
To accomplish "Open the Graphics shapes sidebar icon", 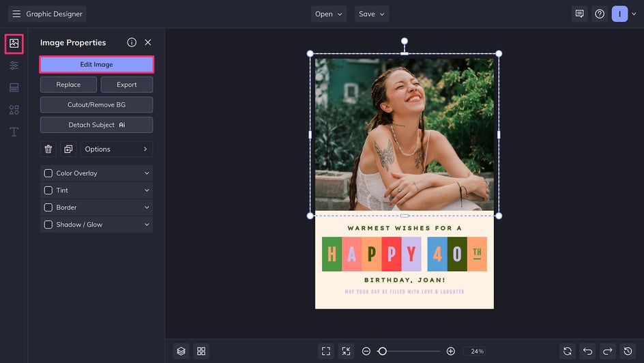I will click(x=14, y=110).
